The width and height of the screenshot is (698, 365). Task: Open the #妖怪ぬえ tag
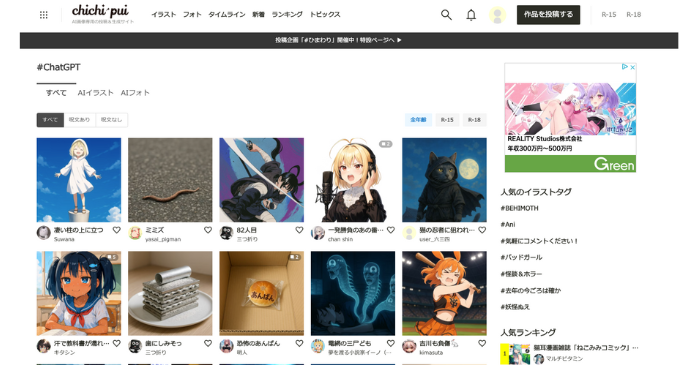(x=515, y=307)
